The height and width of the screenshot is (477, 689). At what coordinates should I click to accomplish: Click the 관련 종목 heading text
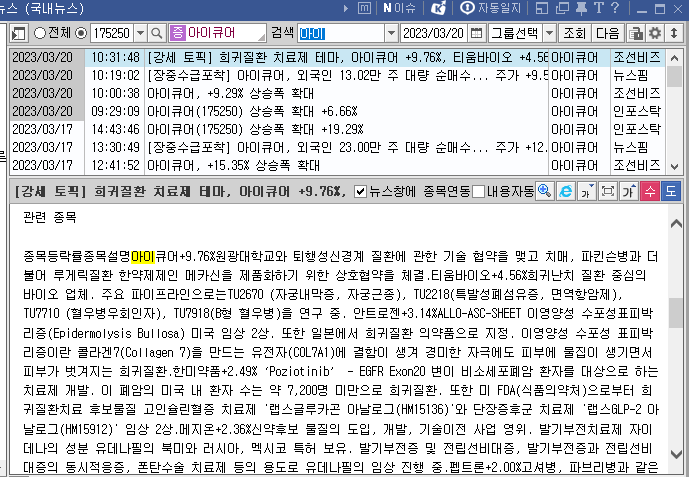click(50, 217)
